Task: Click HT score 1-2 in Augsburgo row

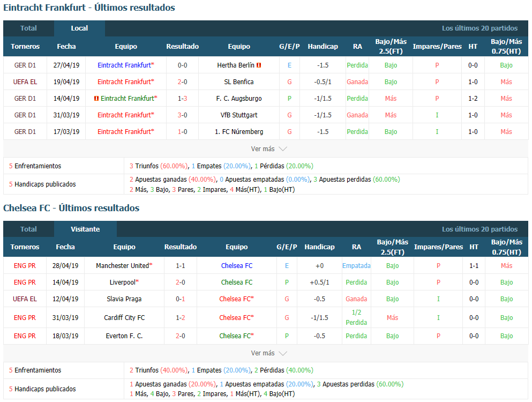Action: coord(473,99)
